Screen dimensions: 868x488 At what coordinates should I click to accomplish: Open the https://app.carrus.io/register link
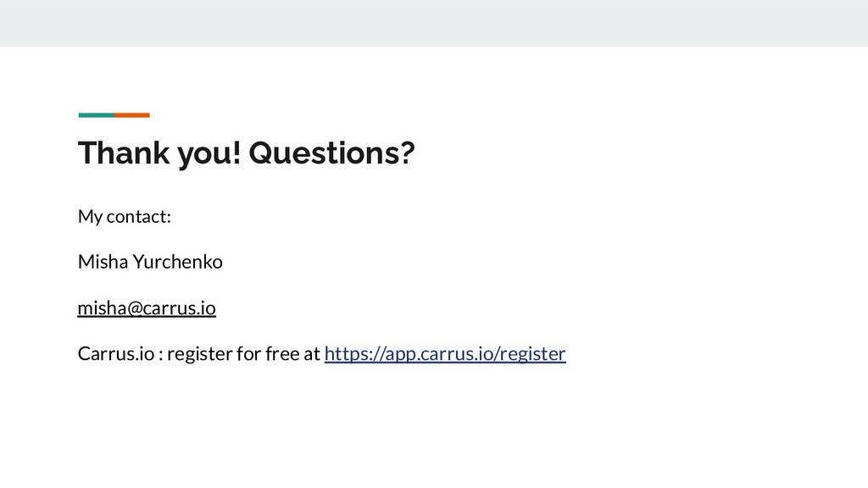click(445, 353)
